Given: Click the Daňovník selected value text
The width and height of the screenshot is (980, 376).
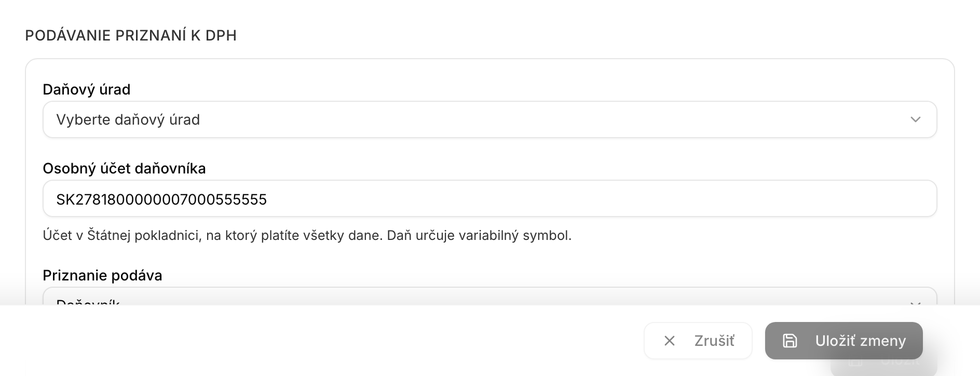Looking at the screenshot, I should [x=88, y=302].
